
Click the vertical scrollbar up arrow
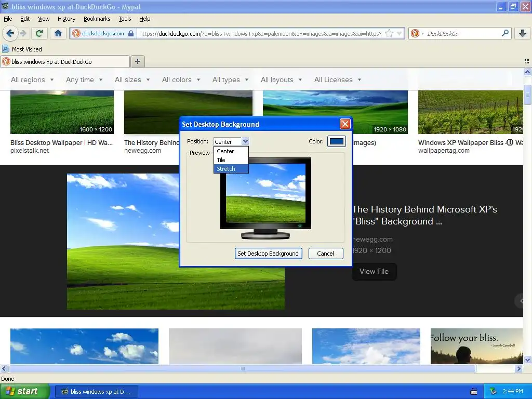click(527, 72)
